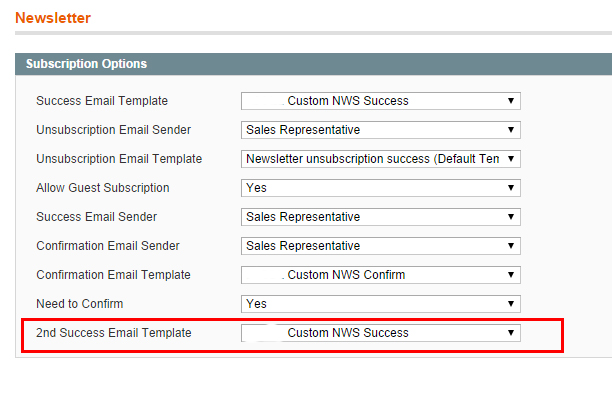Click the "Unsubscription Email Sender" label
The width and height of the screenshot is (612, 418).
pyautogui.click(x=113, y=130)
